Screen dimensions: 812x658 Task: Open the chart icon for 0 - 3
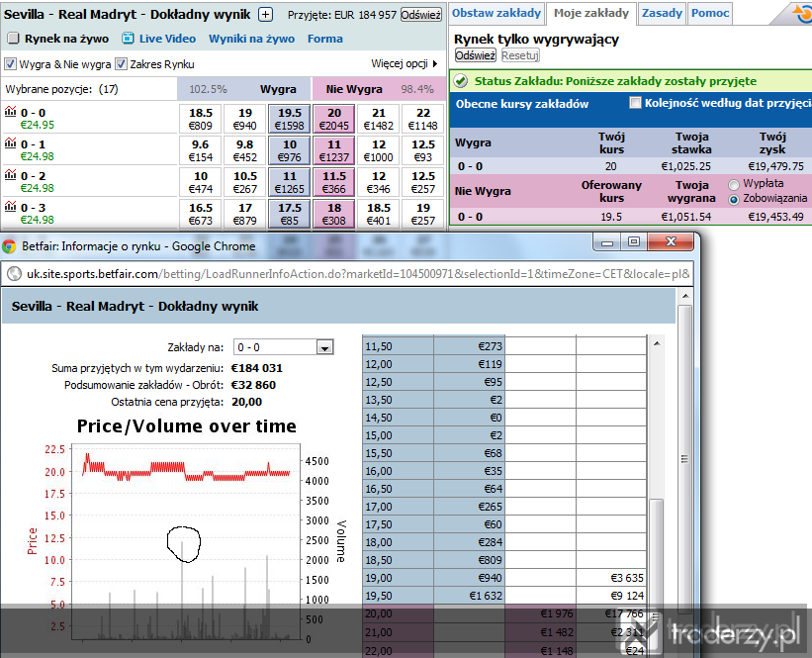(x=10, y=206)
